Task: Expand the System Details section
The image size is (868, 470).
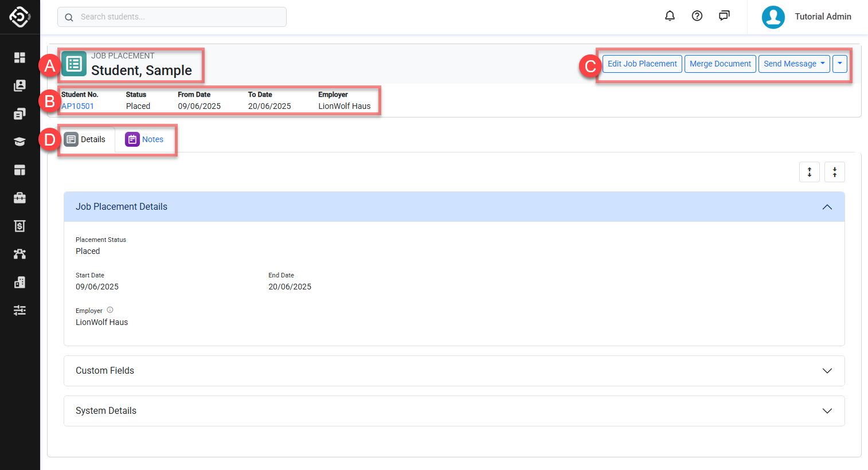Action: [827, 411]
